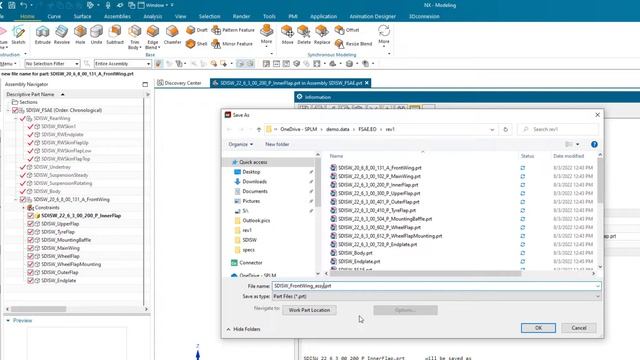Select file SDISW_Body.prt
This screenshot has width=640, height=360.
355,253
